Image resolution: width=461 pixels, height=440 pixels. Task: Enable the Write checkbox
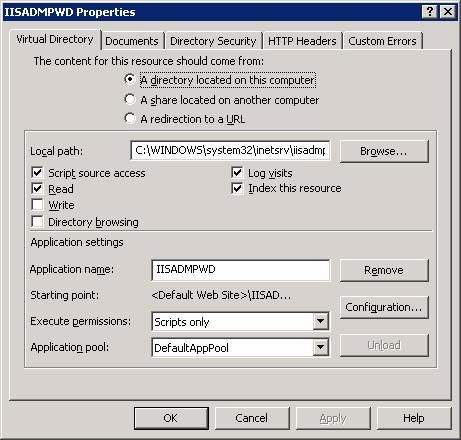[x=37, y=205]
